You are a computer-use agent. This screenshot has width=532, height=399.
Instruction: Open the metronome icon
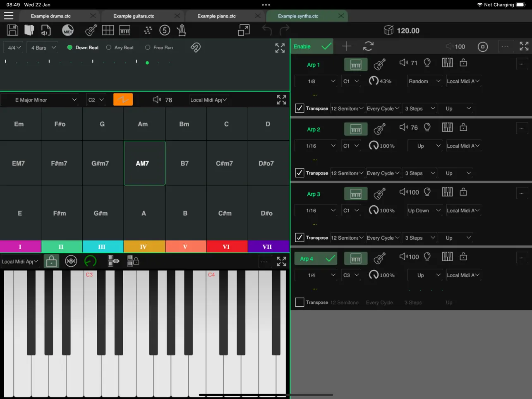[x=181, y=30]
